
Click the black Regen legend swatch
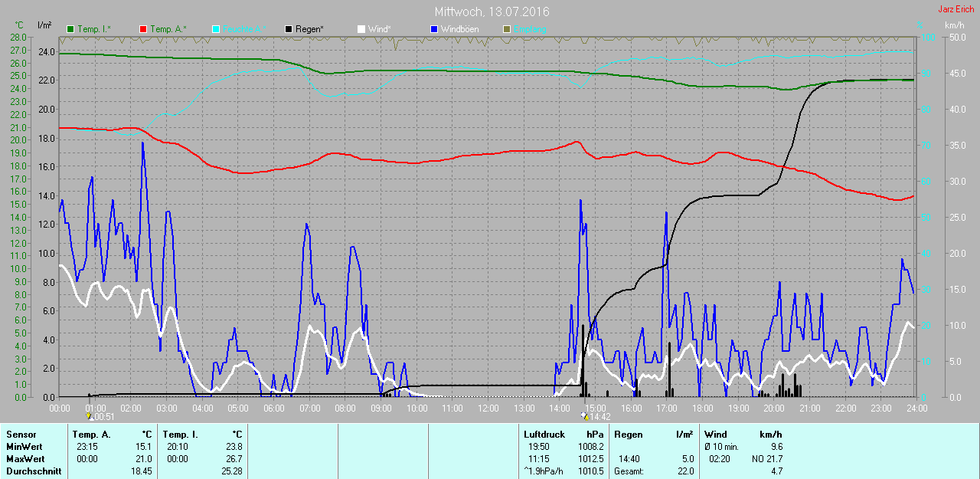click(288, 29)
